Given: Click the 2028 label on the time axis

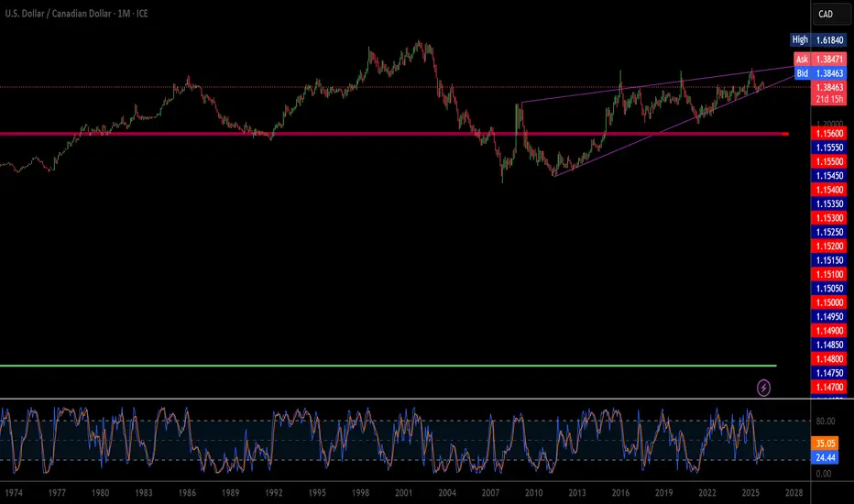Looking at the screenshot, I should pos(794,493).
